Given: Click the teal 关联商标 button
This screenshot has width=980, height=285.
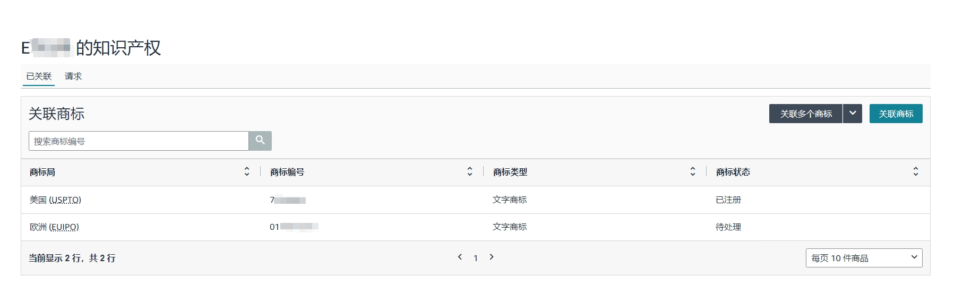Looking at the screenshot, I should [896, 114].
